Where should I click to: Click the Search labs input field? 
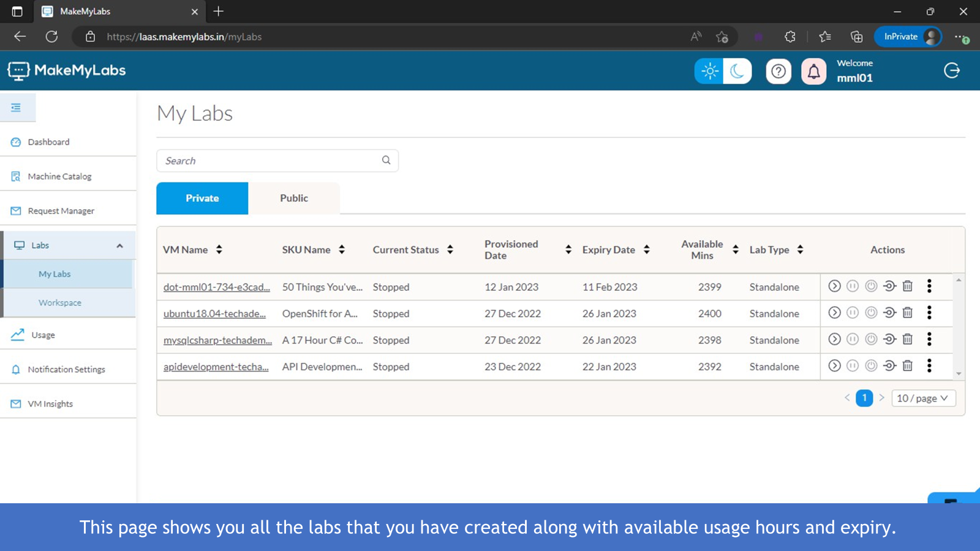[x=269, y=161]
